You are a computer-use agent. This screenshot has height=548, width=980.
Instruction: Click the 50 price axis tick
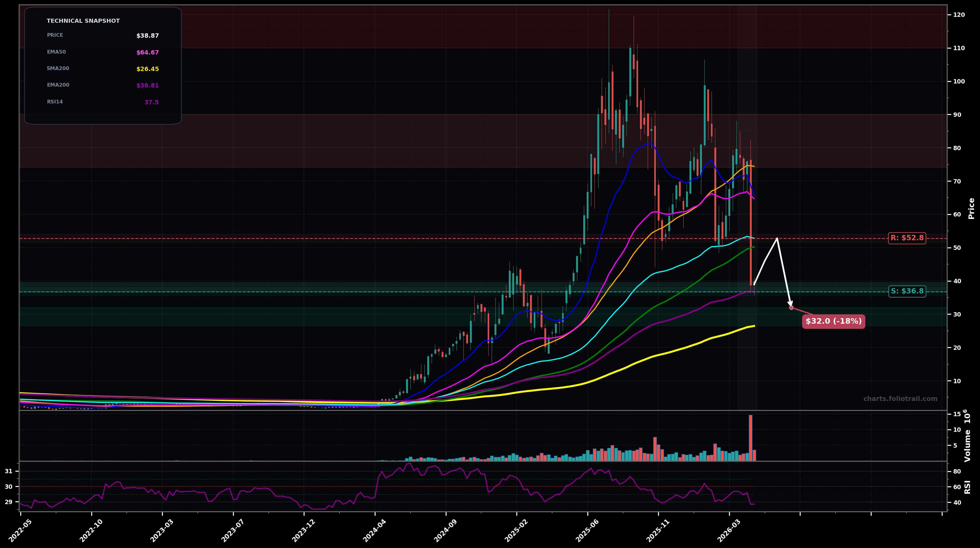[957, 248]
